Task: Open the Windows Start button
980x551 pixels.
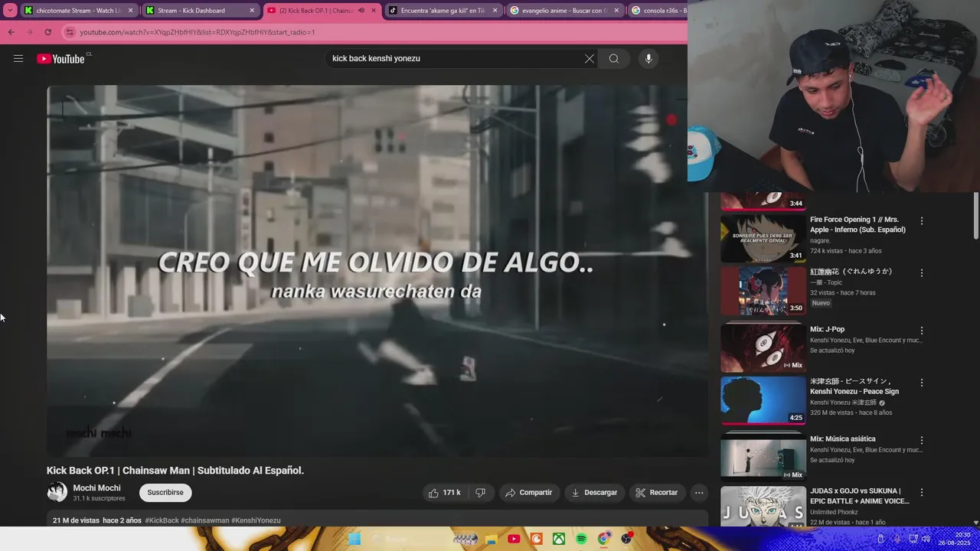Action: 354,539
